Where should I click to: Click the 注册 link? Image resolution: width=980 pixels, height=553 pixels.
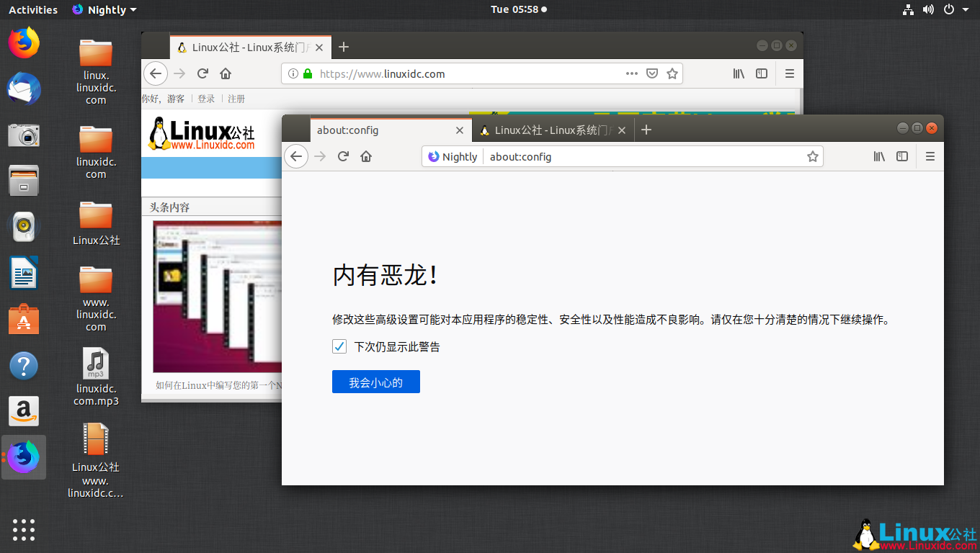(x=236, y=99)
